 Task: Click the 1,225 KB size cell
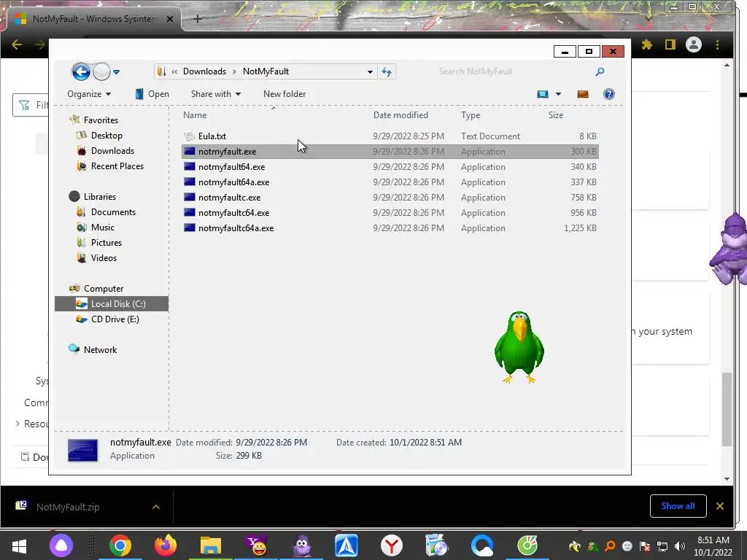[580, 228]
